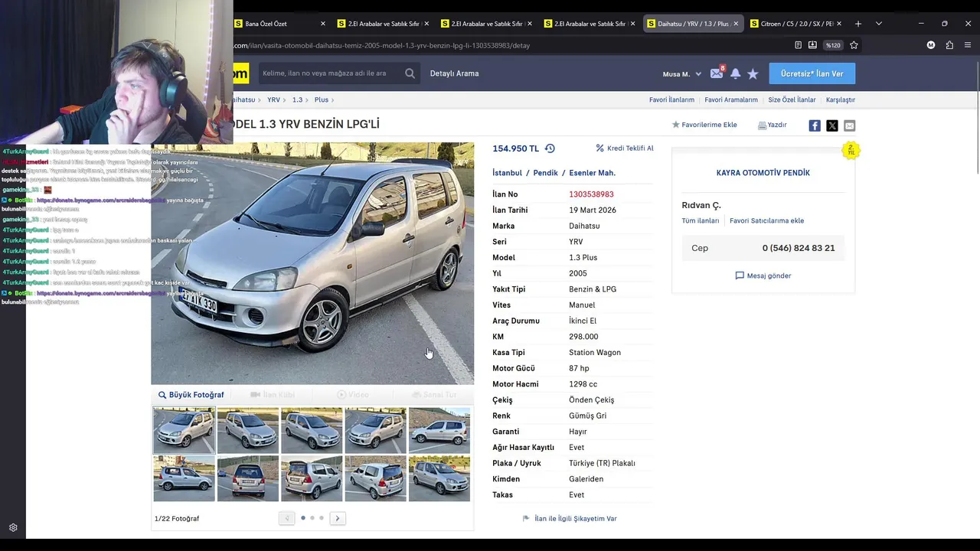
Task: Select third thumbnail in top row
Action: coord(312,430)
